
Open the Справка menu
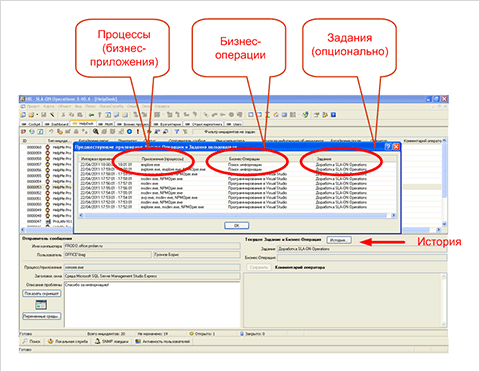click(162, 106)
